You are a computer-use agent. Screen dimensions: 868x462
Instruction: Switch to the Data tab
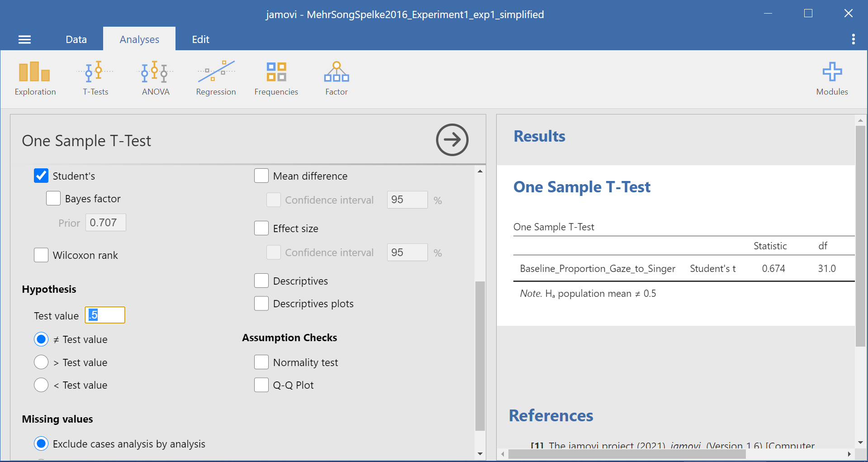point(76,40)
